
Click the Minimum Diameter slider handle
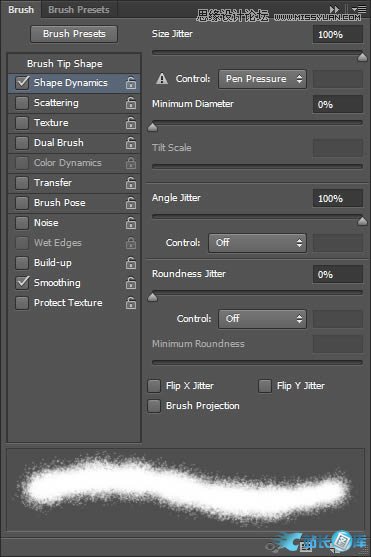153,127
